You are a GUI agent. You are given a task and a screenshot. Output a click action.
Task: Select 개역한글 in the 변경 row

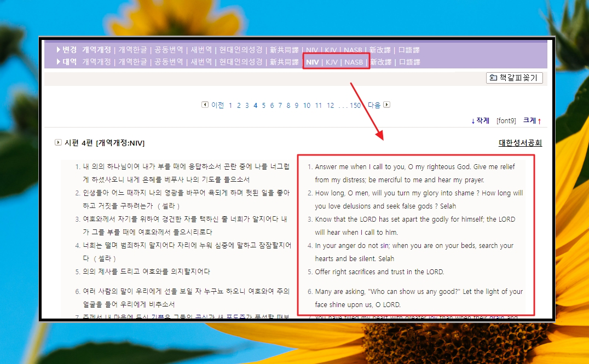[x=132, y=50]
